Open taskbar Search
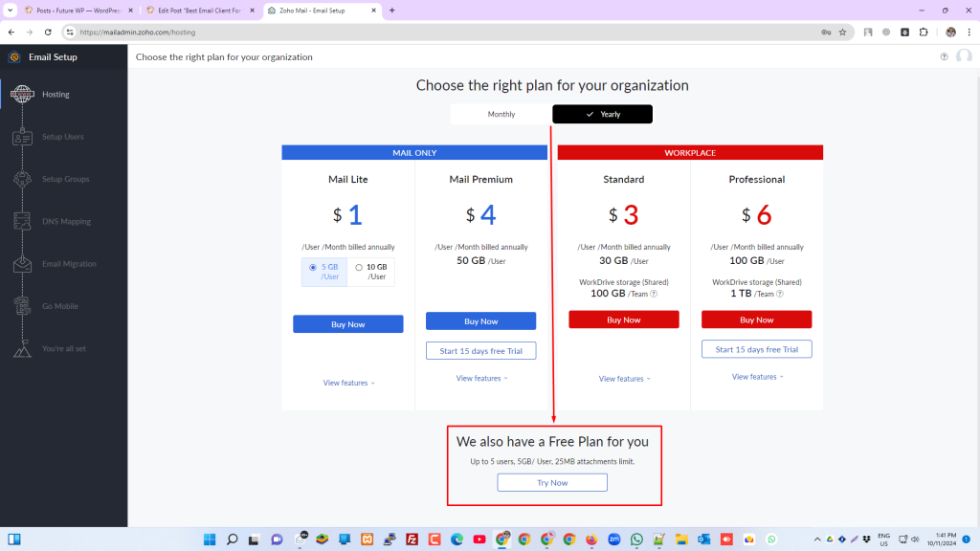The width and height of the screenshot is (980, 551). 232,540
